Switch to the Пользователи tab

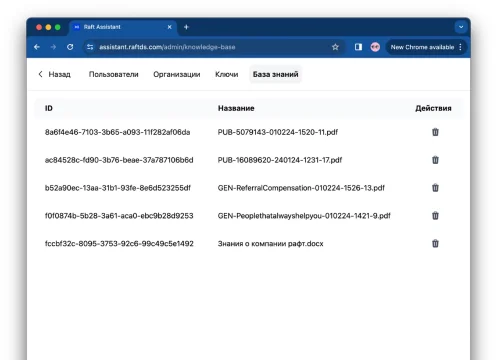click(113, 74)
